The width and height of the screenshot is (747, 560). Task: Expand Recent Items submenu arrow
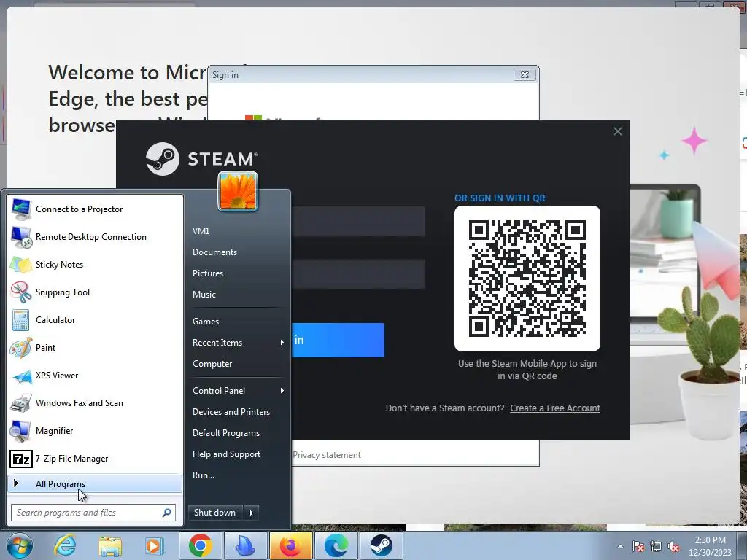coord(282,343)
